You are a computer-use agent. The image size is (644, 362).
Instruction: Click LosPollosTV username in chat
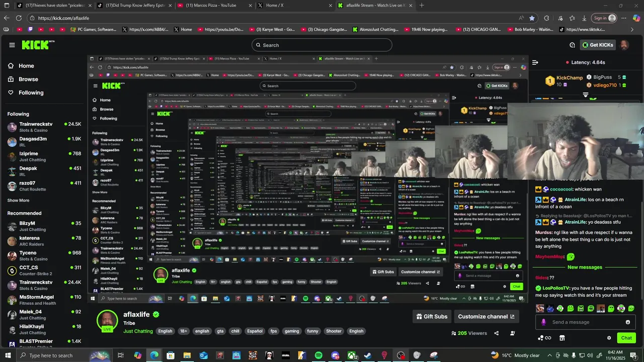click(556, 288)
